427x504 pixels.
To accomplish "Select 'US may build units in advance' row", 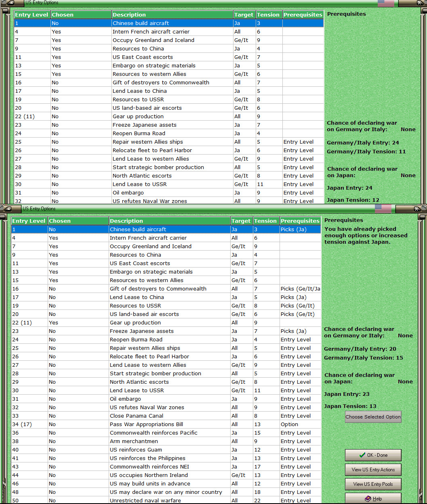I will [x=166, y=483].
